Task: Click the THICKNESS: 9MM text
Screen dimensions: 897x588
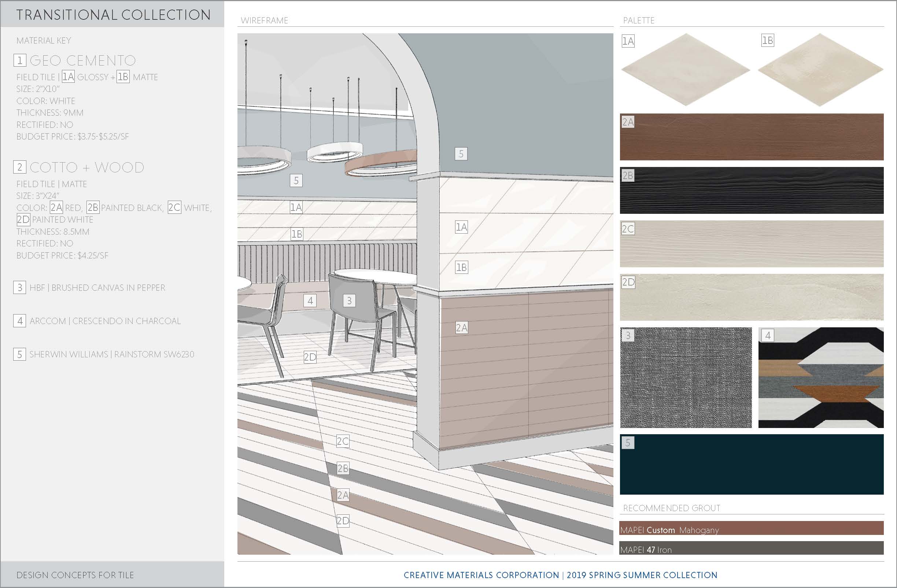Action: pos(50,113)
